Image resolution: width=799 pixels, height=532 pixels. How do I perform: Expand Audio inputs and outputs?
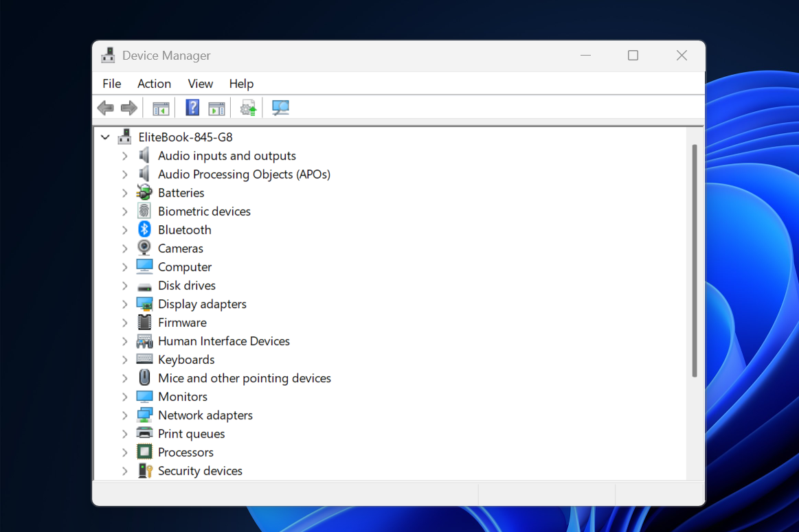[x=125, y=156]
